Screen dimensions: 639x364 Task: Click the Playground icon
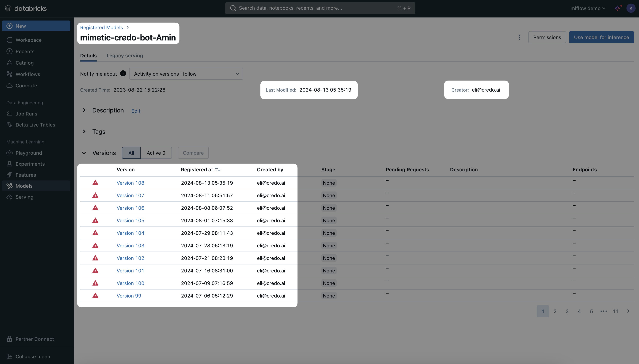click(x=9, y=153)
